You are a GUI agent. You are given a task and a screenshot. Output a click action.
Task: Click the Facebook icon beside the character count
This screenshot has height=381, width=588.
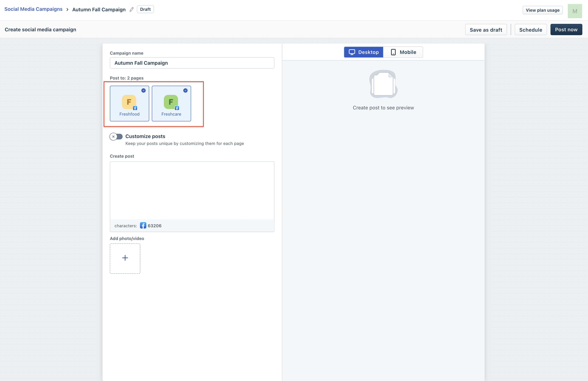point(143,225)
